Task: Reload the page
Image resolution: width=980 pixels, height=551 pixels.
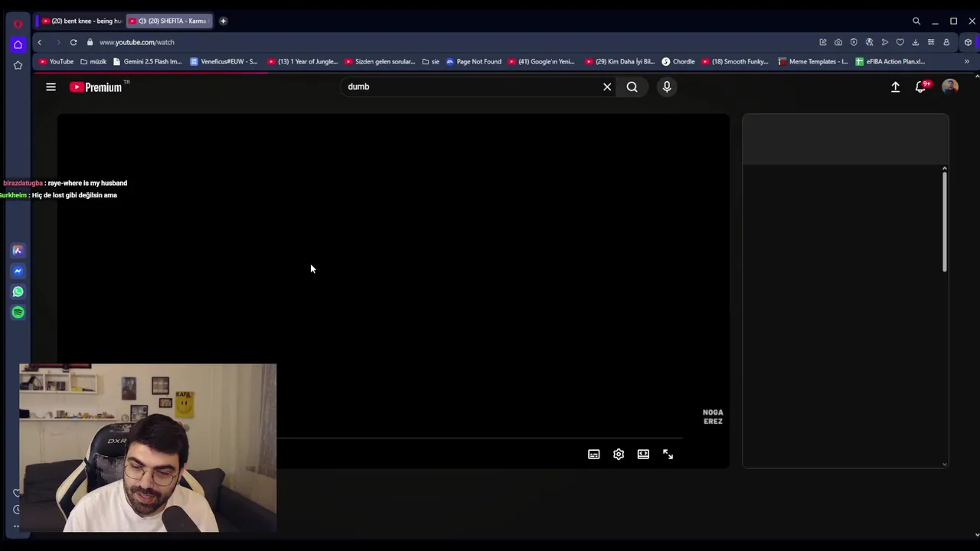Action: point(73,42)
